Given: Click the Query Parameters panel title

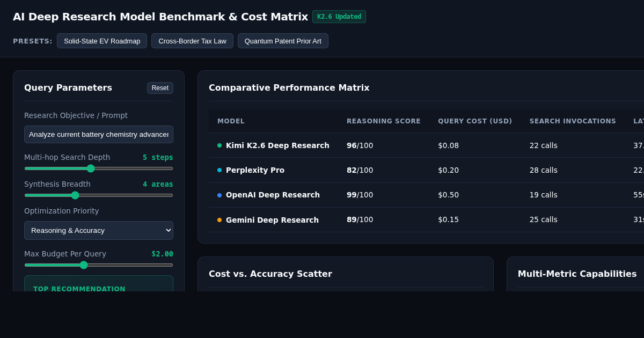Looking at the screenshot, I should [68, 87].
